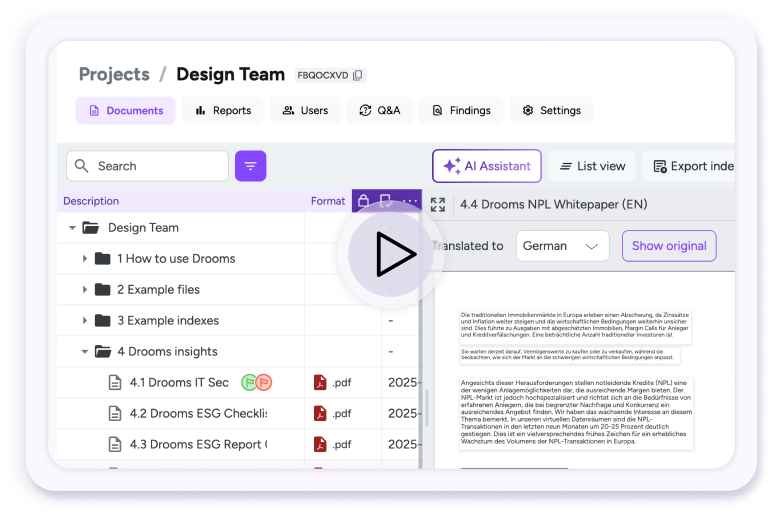The height and width of the screenshot is (517, 776).
Task: Collapse the 4 Drooms insights folder
Action: 86,352
